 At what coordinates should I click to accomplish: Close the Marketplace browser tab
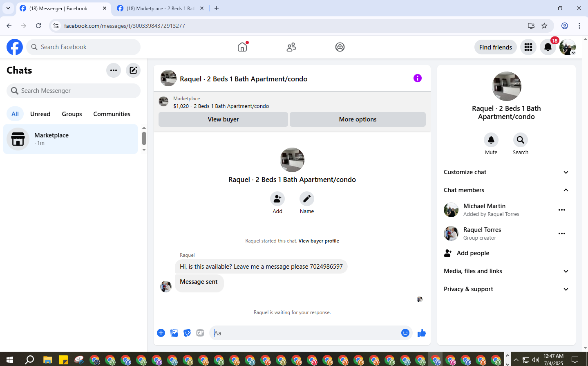(x=202, y=8)
